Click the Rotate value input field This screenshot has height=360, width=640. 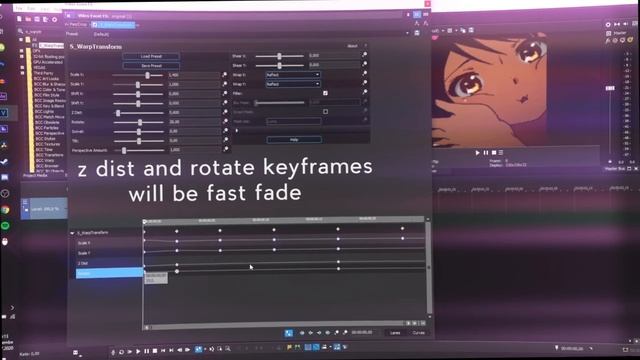[x=194, y=122]
